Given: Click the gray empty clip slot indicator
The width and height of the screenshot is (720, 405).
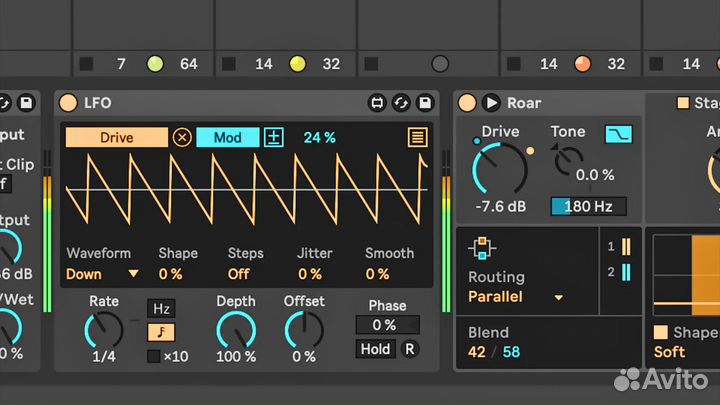Looking at the screenshot, I should pyautogui.click(x=440, y=64).
